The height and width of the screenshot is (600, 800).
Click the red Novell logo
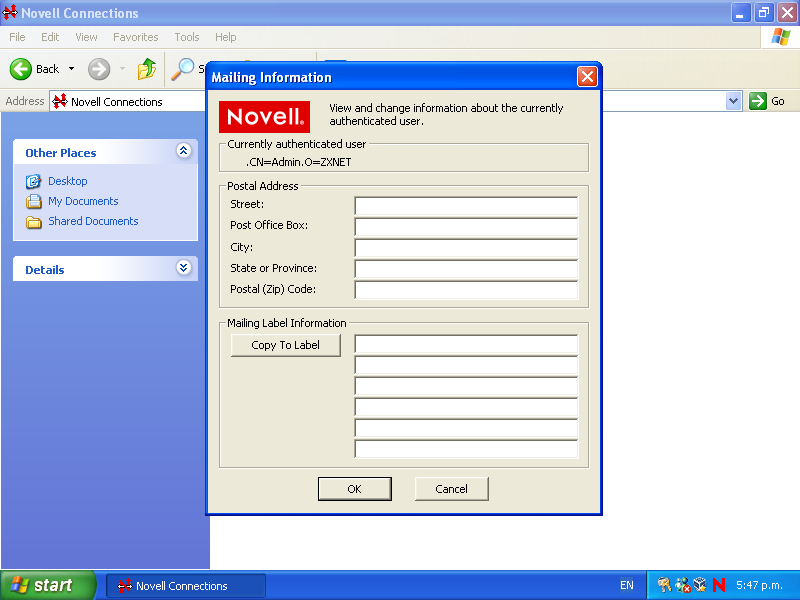coord(264,117)
